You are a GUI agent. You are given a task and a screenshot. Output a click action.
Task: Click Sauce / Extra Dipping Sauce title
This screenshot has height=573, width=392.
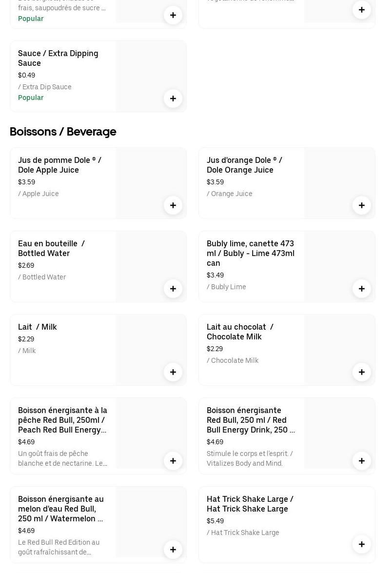[58, 58]
